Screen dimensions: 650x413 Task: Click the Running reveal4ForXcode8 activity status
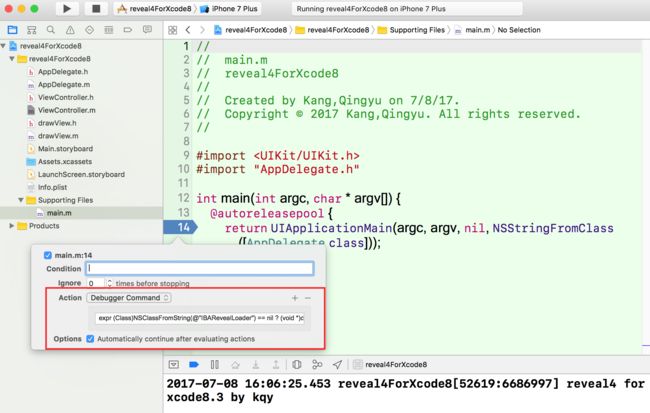407,9
